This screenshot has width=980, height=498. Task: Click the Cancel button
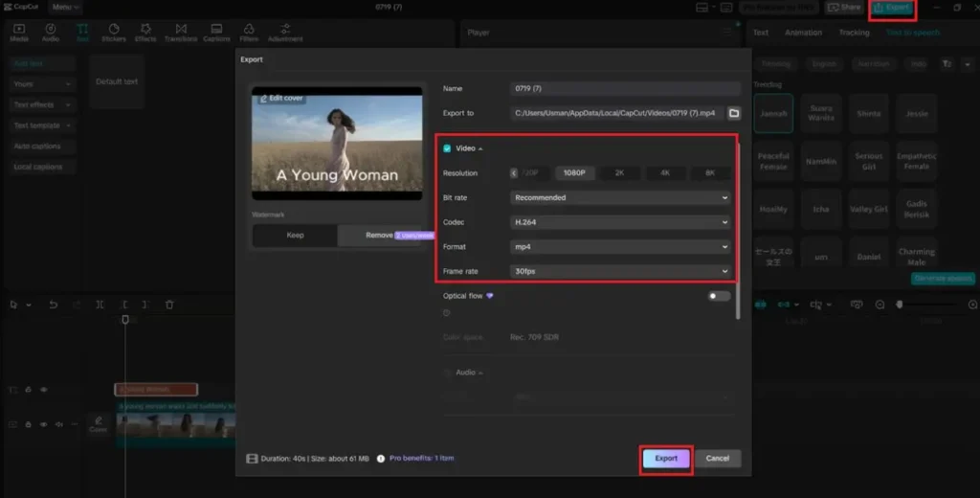coord(718,459)
